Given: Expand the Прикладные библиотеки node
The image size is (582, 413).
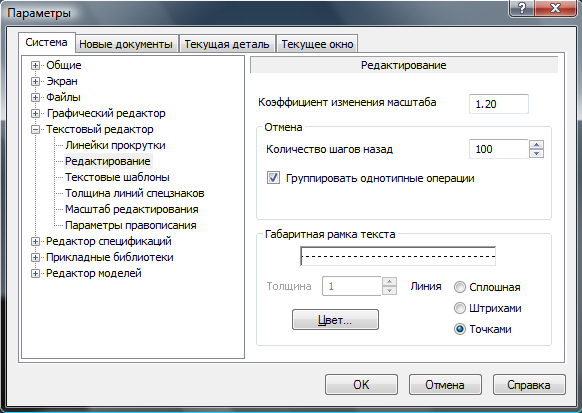Looking at the screenshot, I should tap(35, 258).
